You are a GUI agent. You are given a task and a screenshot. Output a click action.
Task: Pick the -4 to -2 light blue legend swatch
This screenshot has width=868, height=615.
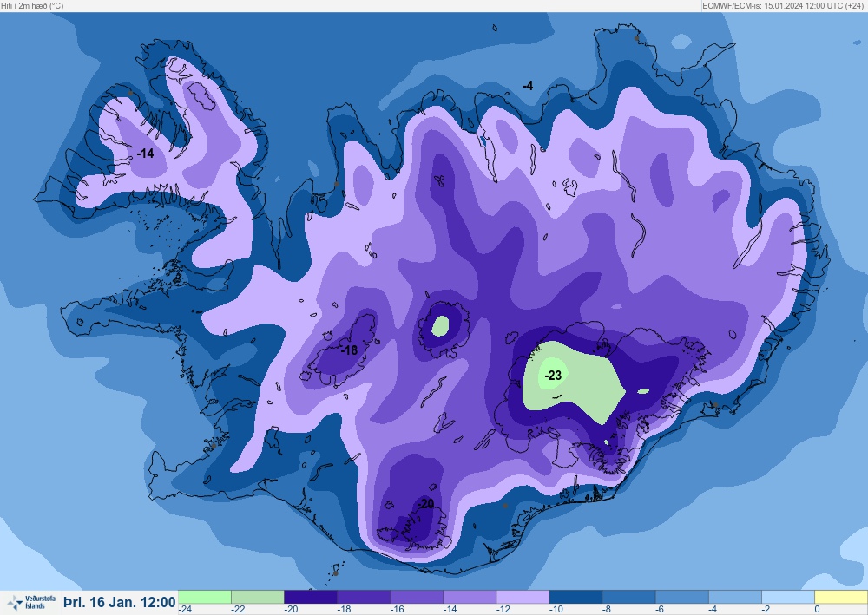(x=736, y=598)
